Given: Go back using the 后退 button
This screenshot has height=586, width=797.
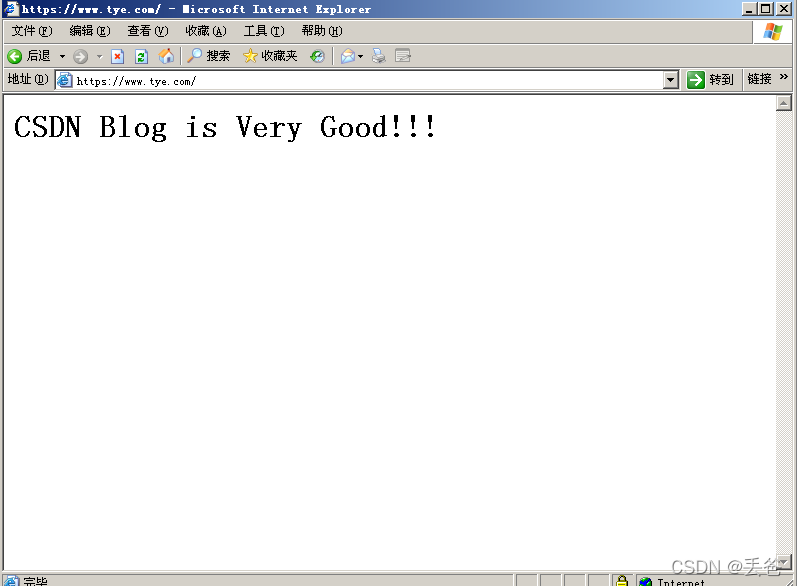Looking at the screenshot, I should (29, 56).
